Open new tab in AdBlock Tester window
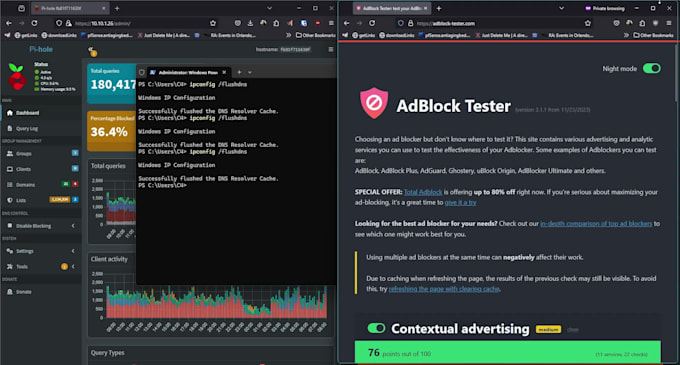Screen dimensions: 680x365 [x=439, y=8]
